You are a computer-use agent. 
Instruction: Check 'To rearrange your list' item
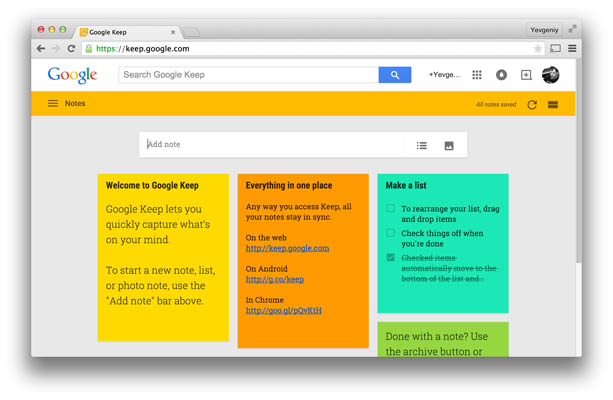390,208
